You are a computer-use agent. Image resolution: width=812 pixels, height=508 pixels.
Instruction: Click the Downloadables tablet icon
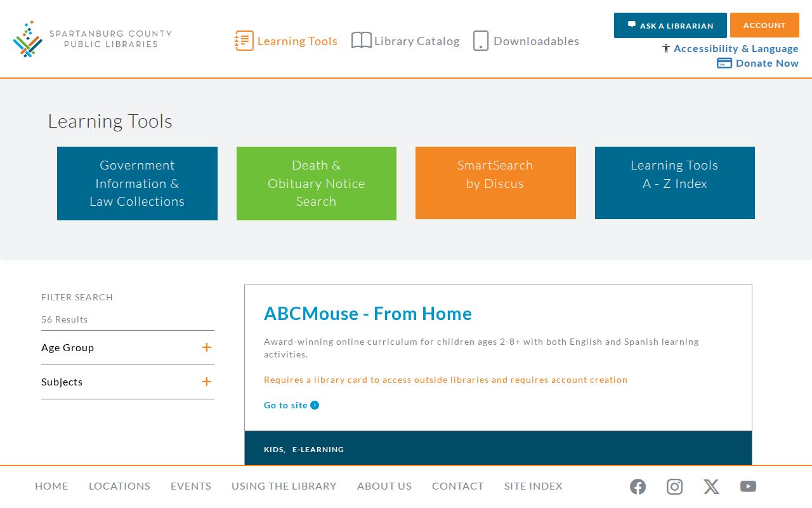pos(481,41)
